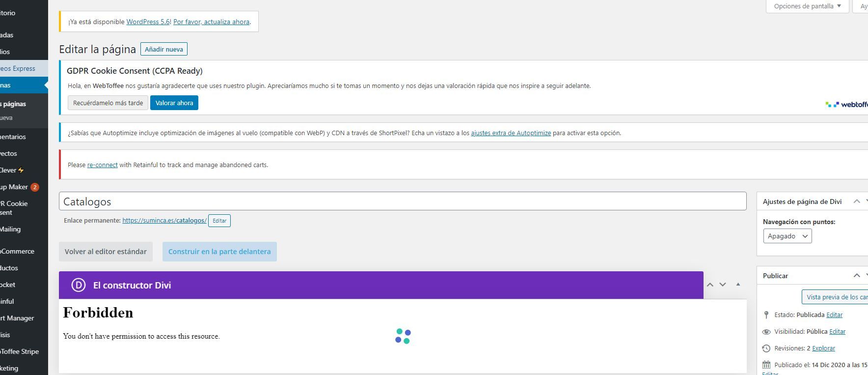Collapse the Publicar panel arrow
Viewport: 868px width, 375px height.
[857, 275]
